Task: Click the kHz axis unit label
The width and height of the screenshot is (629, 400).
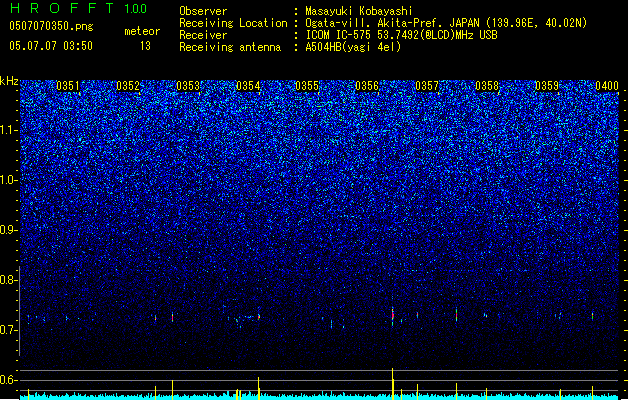Action: click(x=9, y=81)
